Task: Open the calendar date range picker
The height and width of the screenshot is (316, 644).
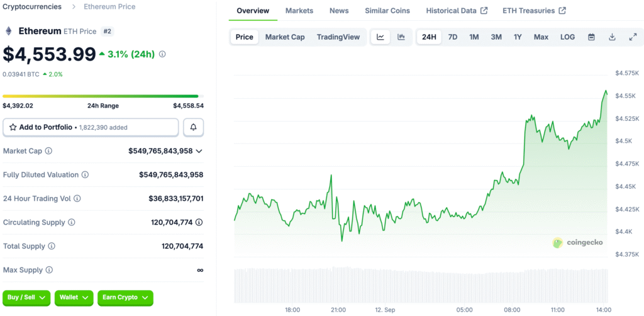Action: coord(591,37)
